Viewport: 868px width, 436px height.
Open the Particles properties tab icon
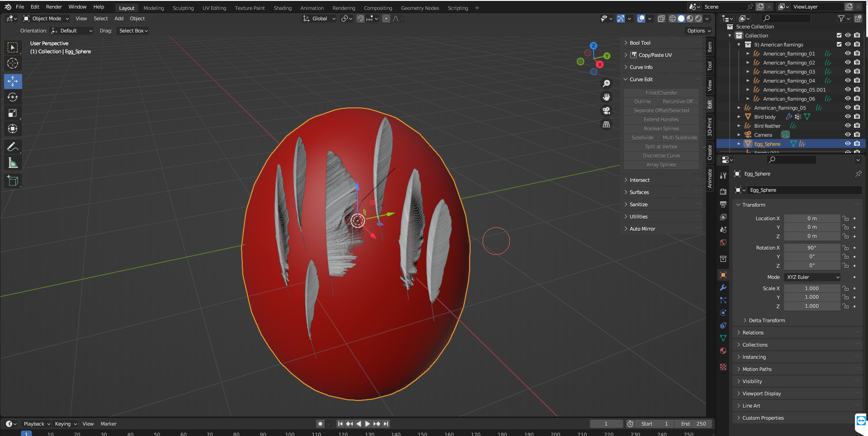[723, 300]
